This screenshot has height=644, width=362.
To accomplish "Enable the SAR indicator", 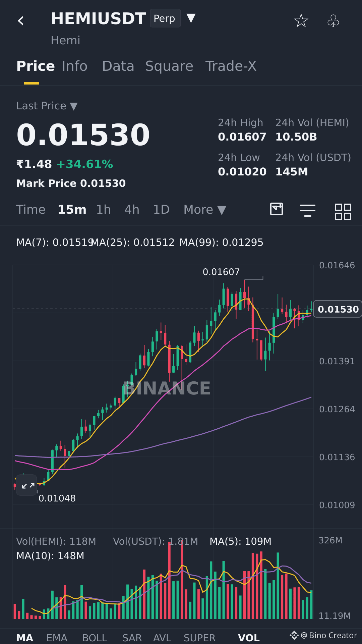I will click(x=132, y=638).
